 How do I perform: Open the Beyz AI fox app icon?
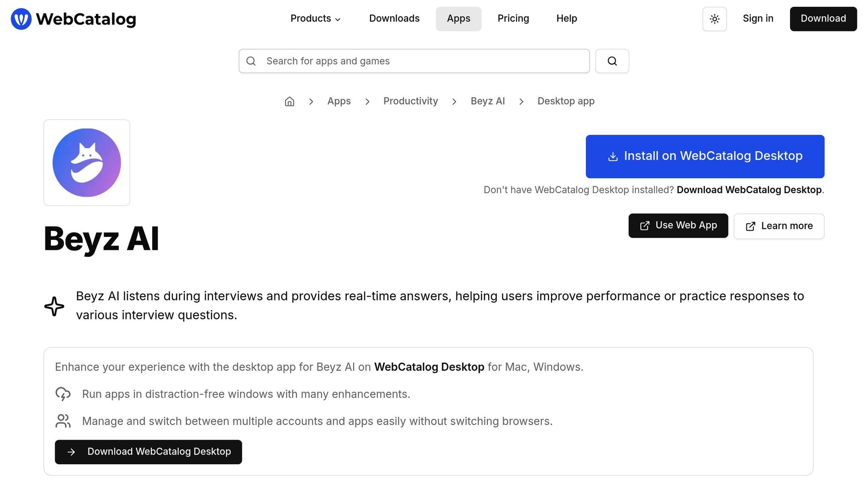click(x=87, y=163)
